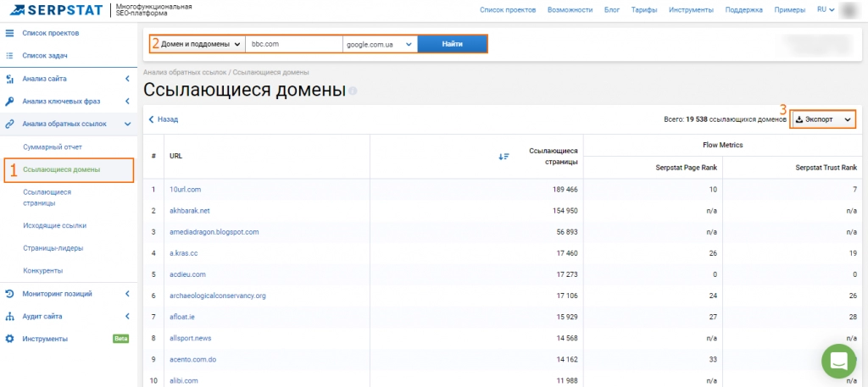Screen dimensions: 868x387
Task: Open the acdieu.com domain link
Action: coord(187,274)
